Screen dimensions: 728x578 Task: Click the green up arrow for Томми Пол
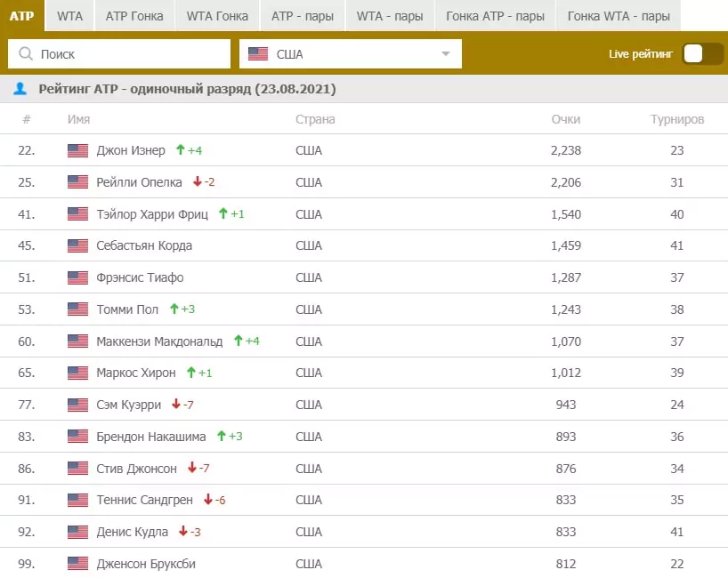tap(174, 309)
